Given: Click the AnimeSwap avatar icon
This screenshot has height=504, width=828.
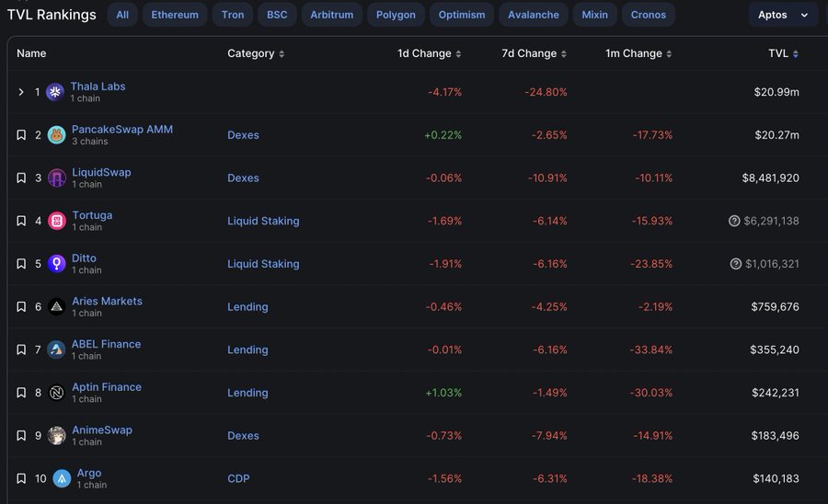Looking at the screenshot, I should [56, 435].
